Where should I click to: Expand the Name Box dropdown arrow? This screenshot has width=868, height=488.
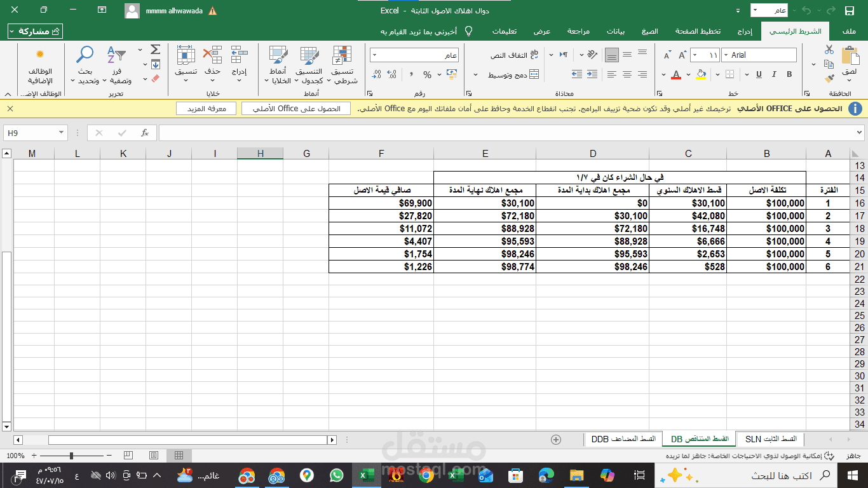click(x=62, y=133)
